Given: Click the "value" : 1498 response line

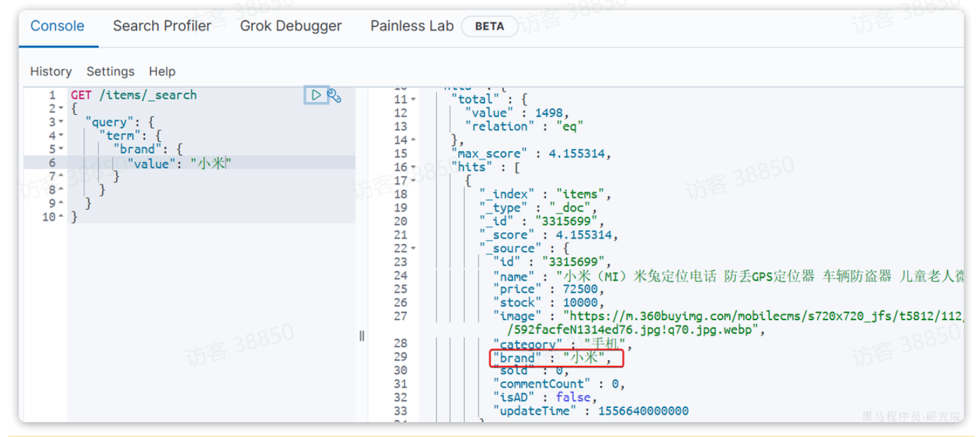Looking at the screenshot, I should (517, 113).
